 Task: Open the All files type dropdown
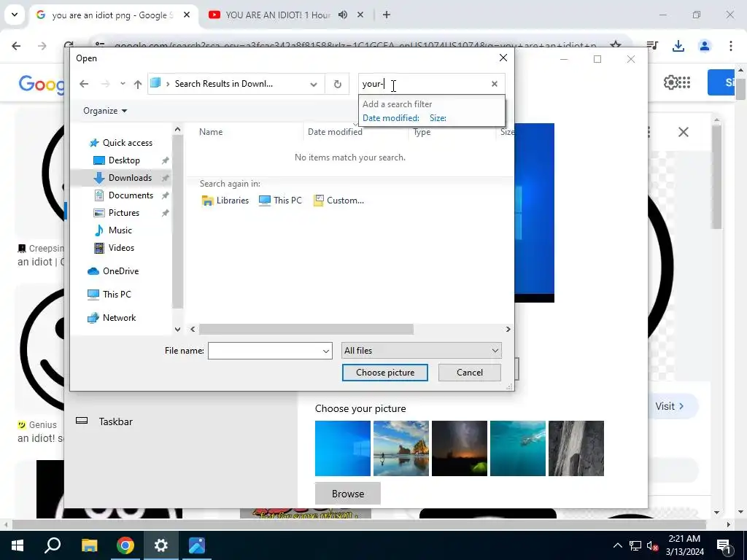421,351
